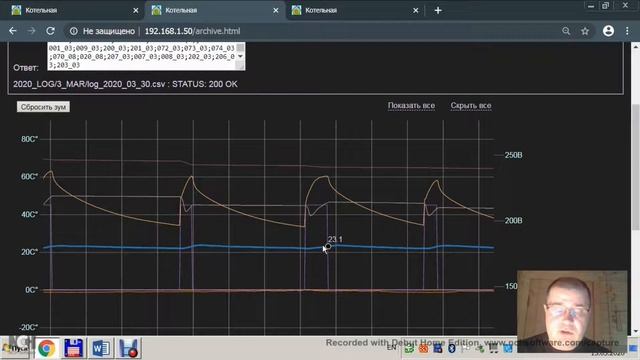The width and height of the screenshot is (640, 360).
Task: Open the blue floppy disk taskbar icon
Action: (x=73, y=348)
